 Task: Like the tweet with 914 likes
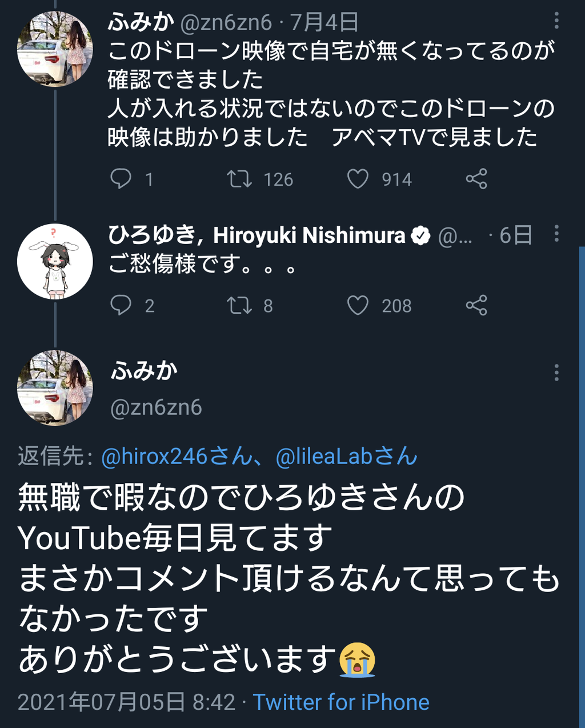[x=358, y=179]
